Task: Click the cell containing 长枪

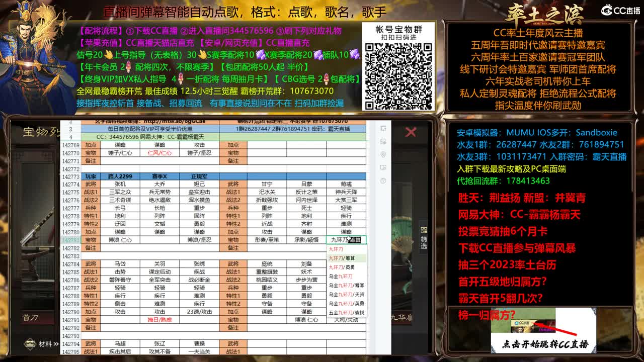Action: click(160, 208)
